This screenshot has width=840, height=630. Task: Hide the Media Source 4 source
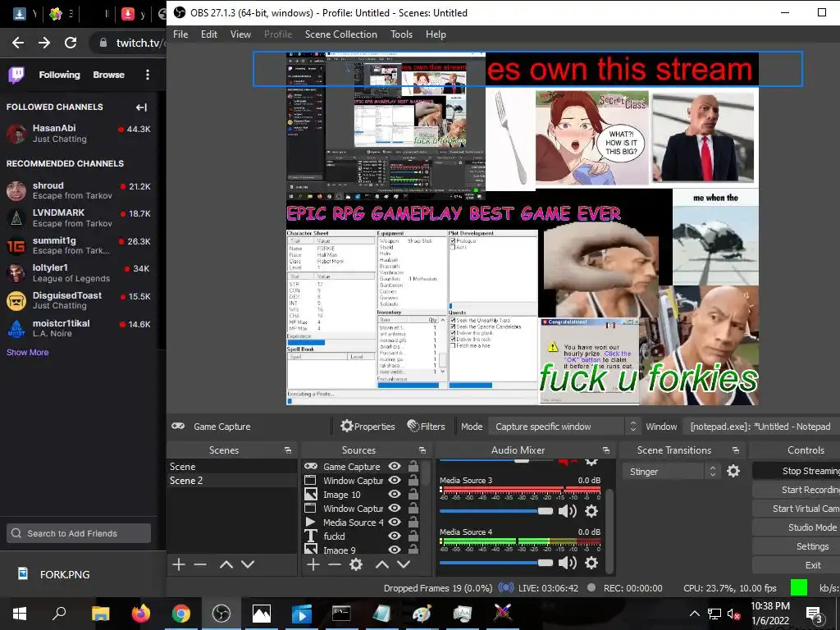[395, 522]
